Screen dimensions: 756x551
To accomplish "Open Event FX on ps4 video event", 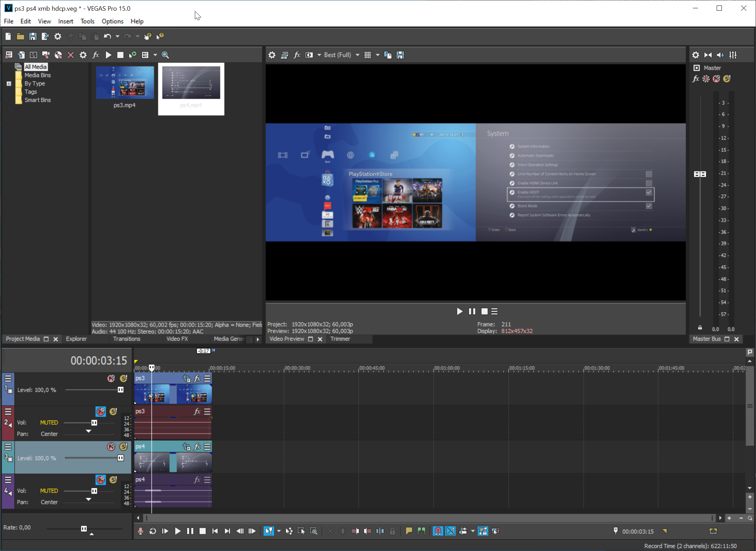I will coord(197,447).
